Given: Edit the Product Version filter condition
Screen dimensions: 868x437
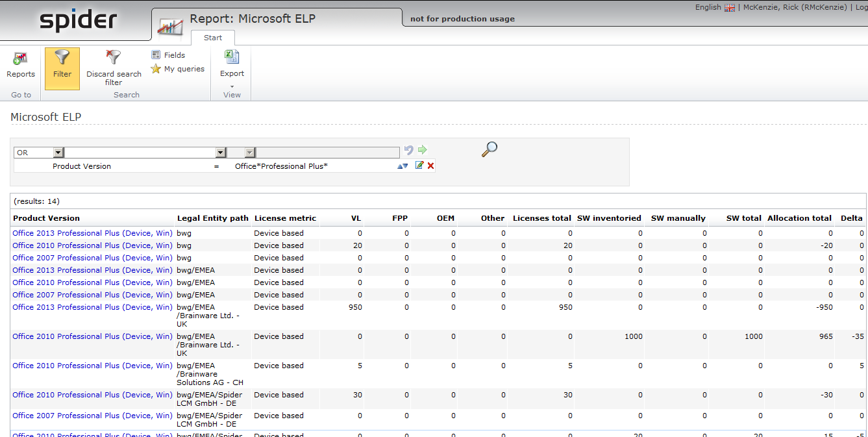Looking at the screenshot, I should 419,166.
